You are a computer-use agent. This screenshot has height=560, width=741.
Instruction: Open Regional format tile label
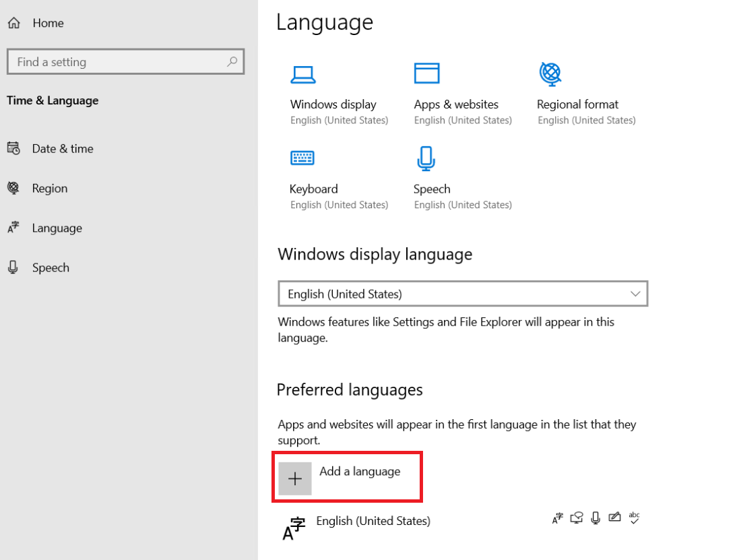tap(577, 104)
